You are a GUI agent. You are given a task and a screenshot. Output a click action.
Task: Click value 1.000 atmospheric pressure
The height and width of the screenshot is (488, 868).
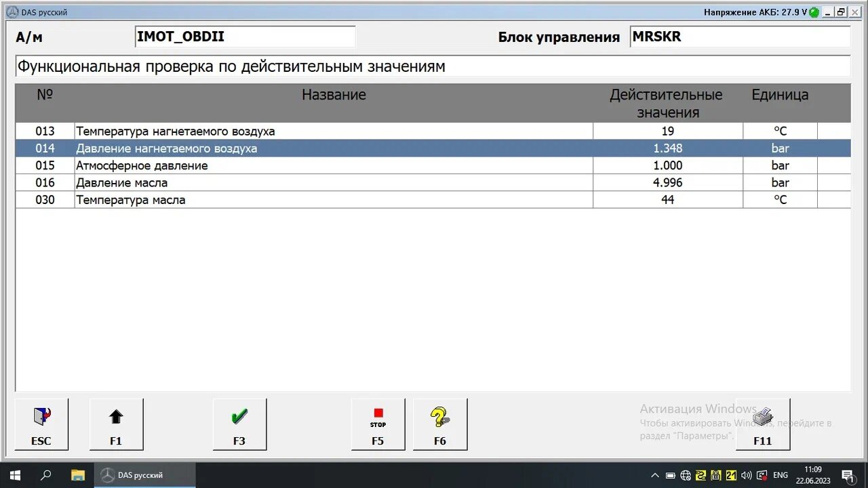(668, 165)
